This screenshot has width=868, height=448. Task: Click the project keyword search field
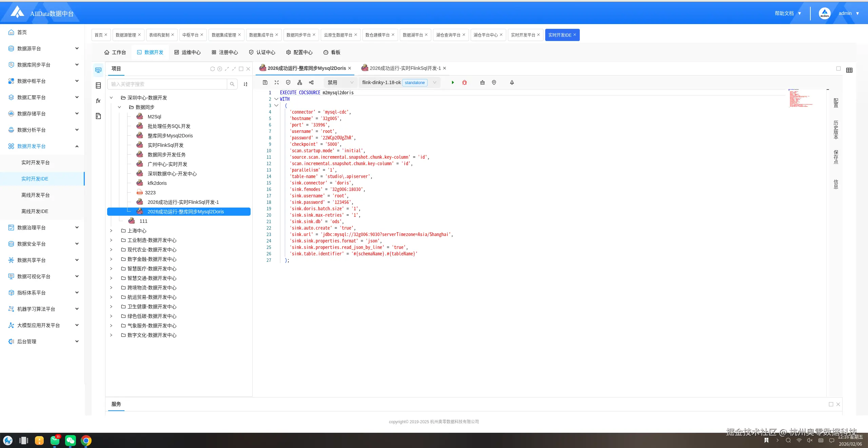coord(167,84)
